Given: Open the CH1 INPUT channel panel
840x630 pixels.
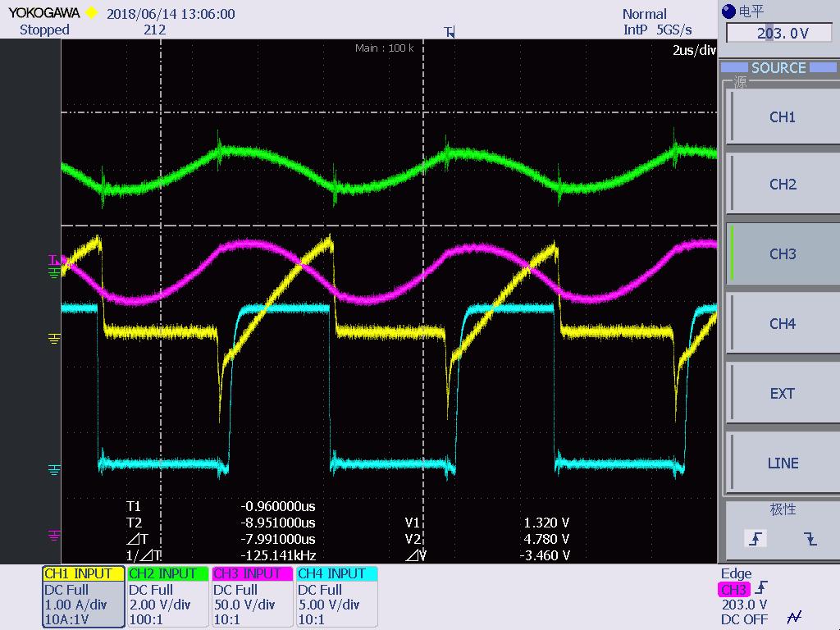Looking at the screenshot, I should point(83,596).
